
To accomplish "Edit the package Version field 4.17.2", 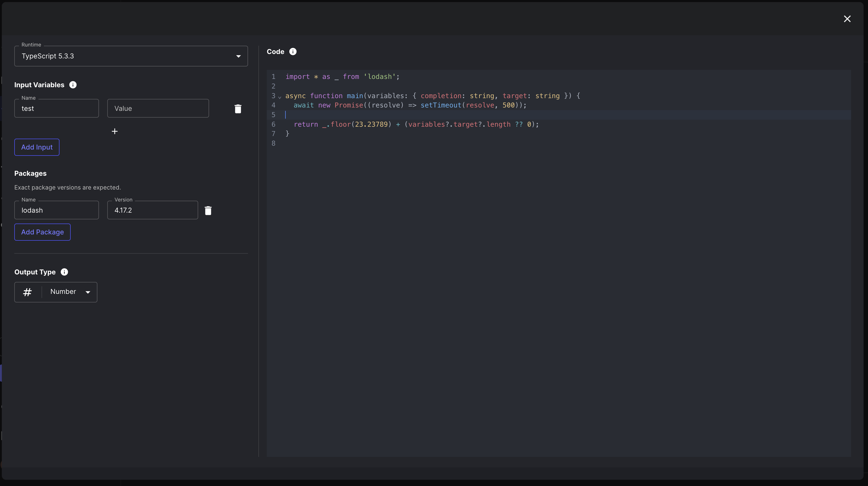I will point(153,210).
